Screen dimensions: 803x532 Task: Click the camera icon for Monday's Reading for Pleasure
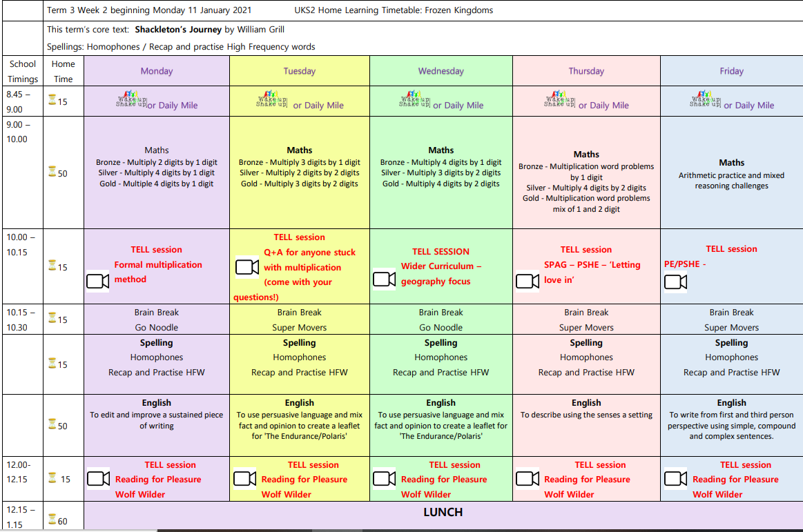coord(98,478)
